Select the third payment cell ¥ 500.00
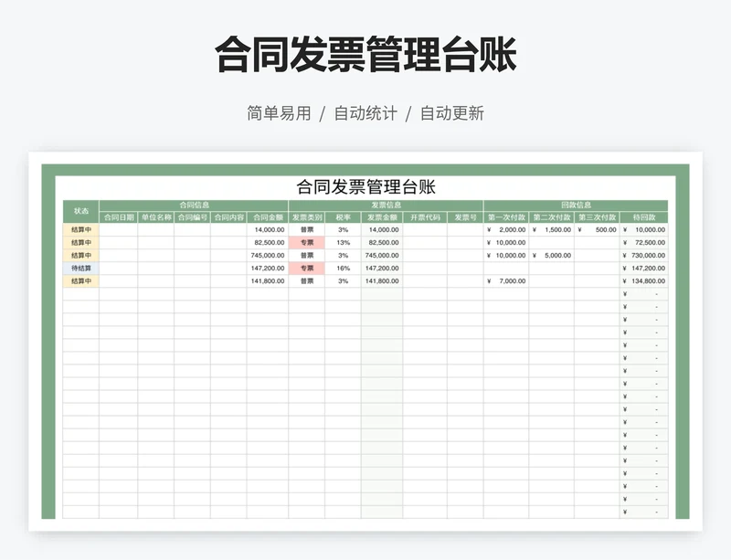The width and height of the screenshot is (731, 560). (598, 230)
